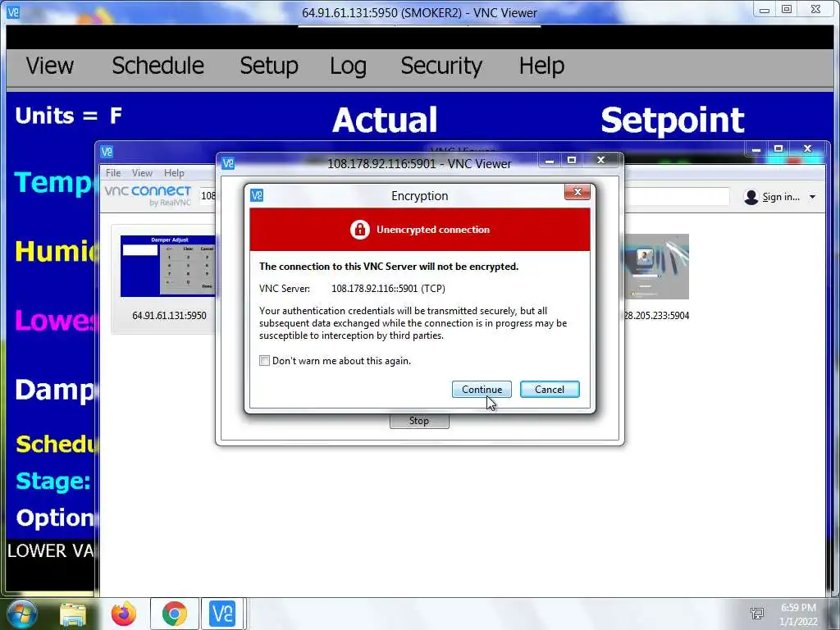This screenshot has height=630, width=840.
Task: Click the VNC Server address 108.178.92.116::5901 (TCP)
Action: [388, 288]
